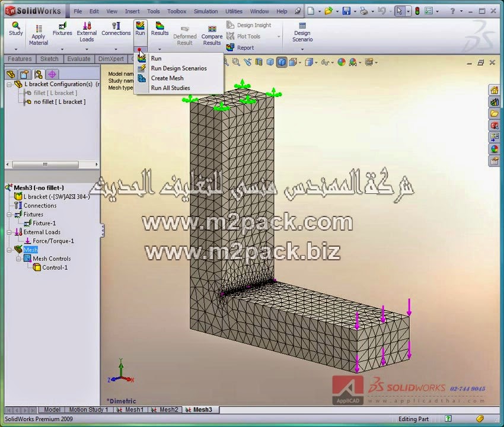Viewport: 504px width, 427px height.
Task: Open the Connections dropdown arrow
Action: [116, 49]
